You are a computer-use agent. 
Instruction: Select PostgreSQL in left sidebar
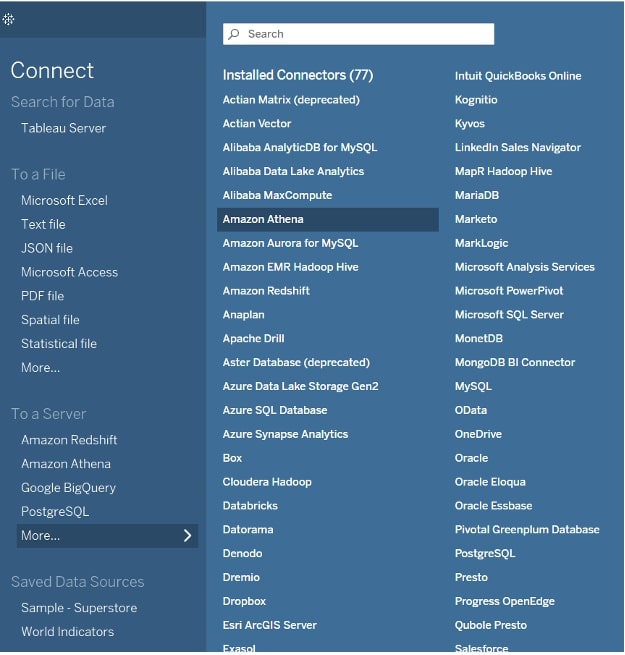click(x=55, y=512)
